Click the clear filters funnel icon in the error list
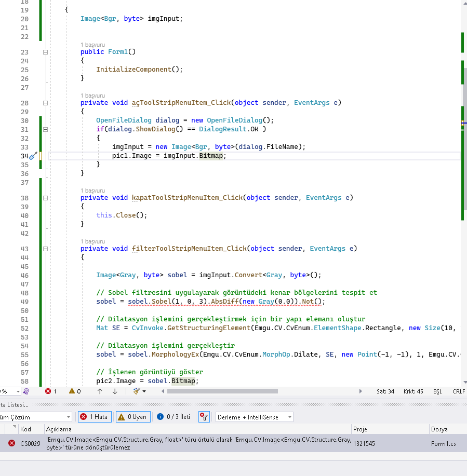Image resolution: width=467 pixels, height=476 pixels. [x=204, y=417]
